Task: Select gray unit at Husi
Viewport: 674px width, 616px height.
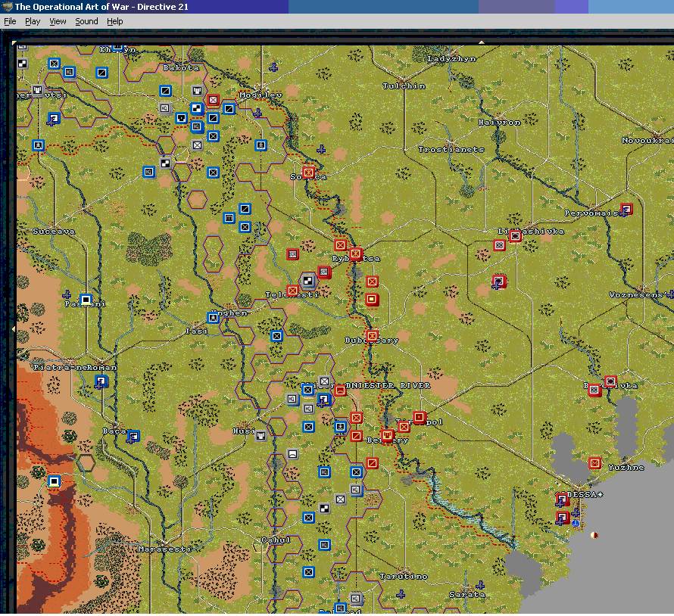Action: (x=261, y=436)
